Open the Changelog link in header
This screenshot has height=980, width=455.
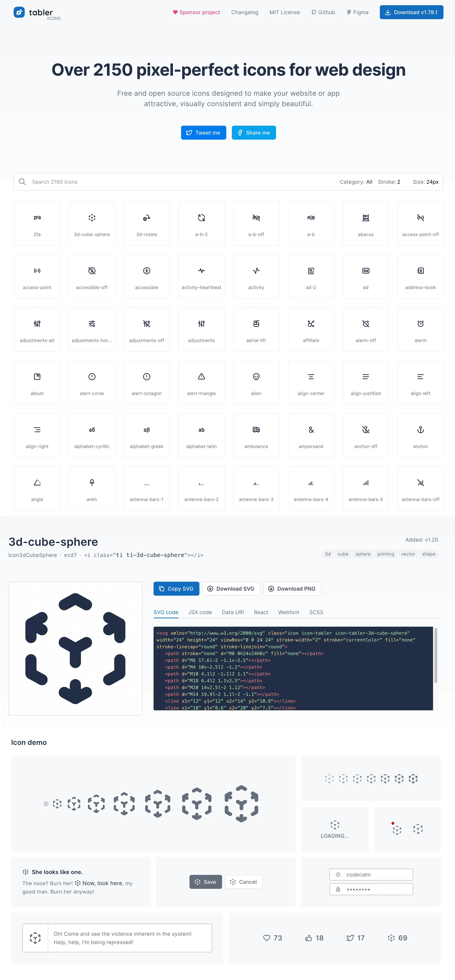click(244, 12)
